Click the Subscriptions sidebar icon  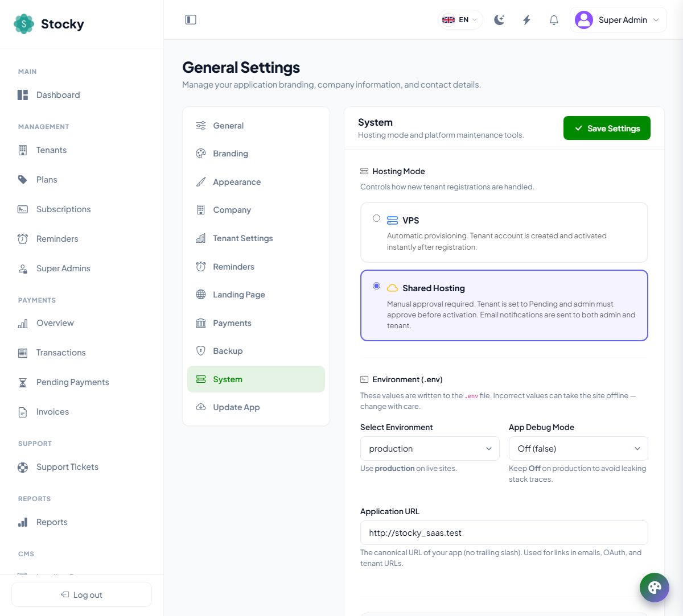23,209
